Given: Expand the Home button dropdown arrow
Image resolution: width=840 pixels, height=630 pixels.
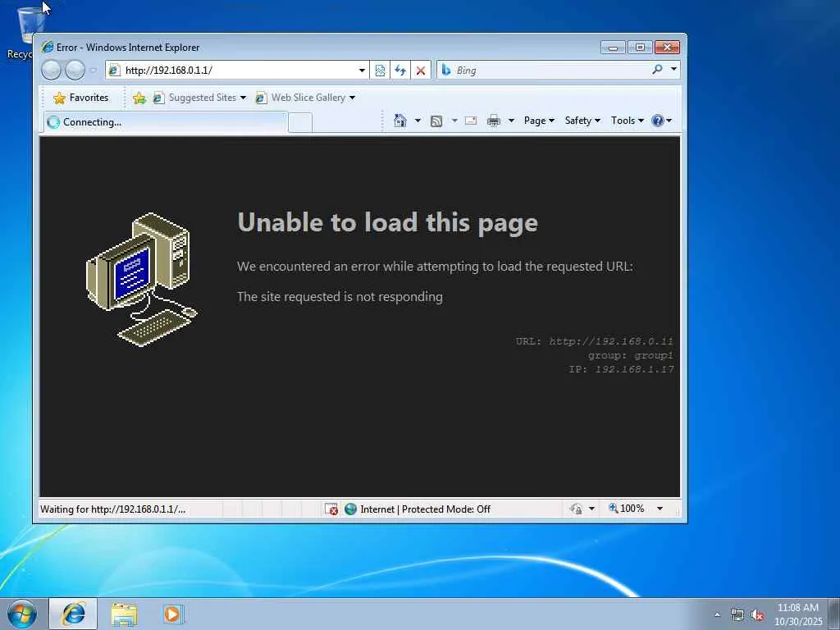Looking at the screenshot, I should (x=418, y=121).
